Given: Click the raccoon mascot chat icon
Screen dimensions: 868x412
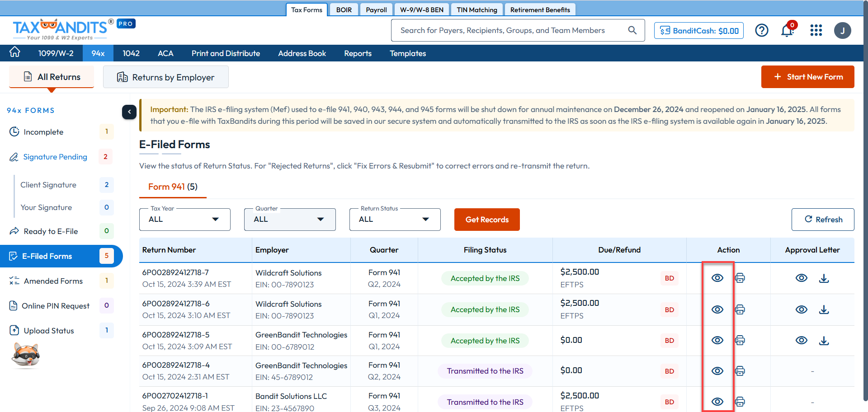Looking at the screenshot, I should point(26,355).
